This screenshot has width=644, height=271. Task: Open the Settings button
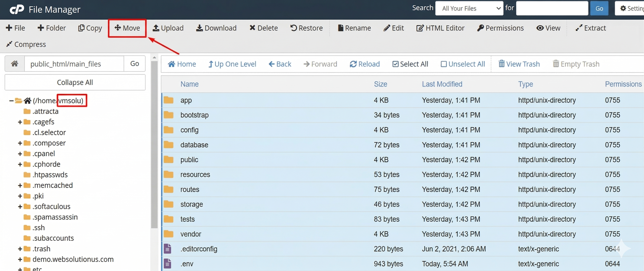(629, 8)
